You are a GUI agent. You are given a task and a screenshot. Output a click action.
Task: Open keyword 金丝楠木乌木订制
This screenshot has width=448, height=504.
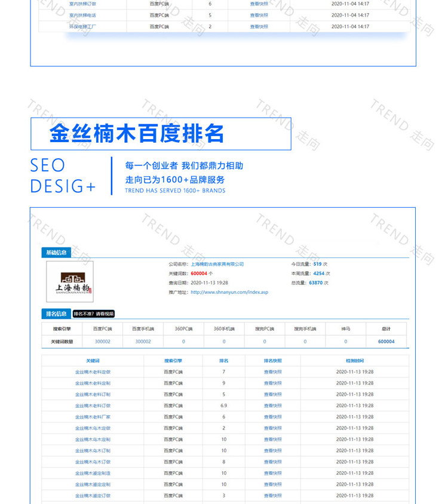click(93, 451)
